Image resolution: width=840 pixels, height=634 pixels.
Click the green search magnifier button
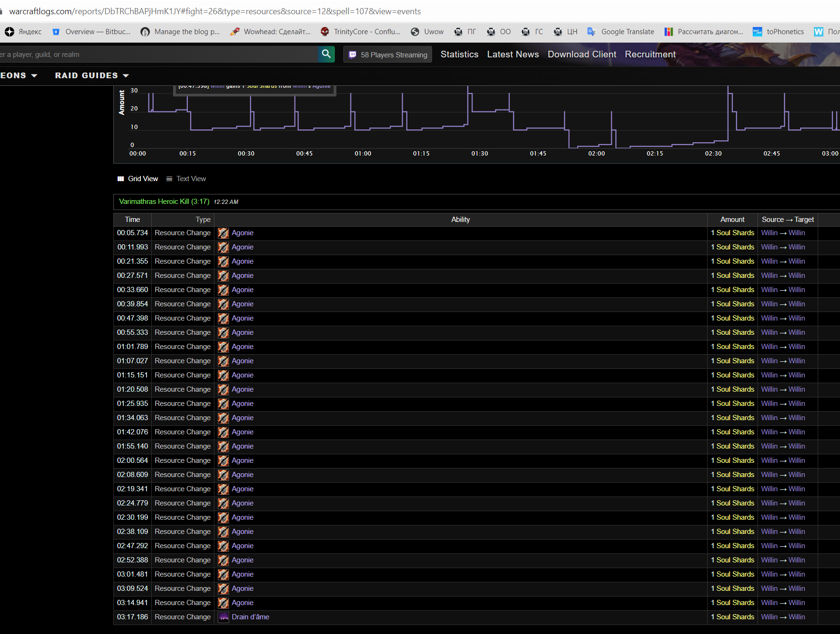(326, 54)
